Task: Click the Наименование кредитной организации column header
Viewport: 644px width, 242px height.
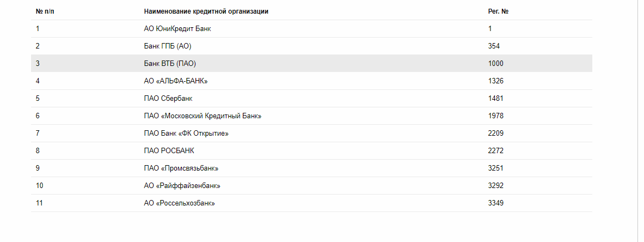Action: 206,11
